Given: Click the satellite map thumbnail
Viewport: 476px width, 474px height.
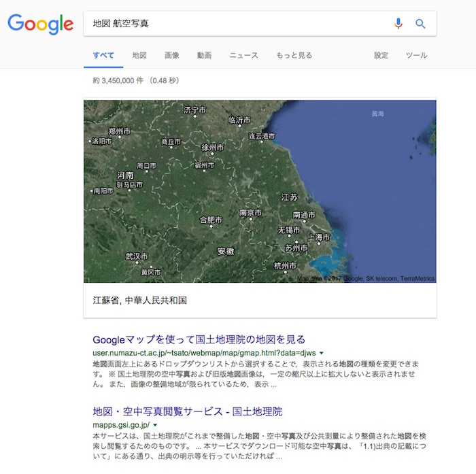Looking at the screenshot, I should point(260,191).
